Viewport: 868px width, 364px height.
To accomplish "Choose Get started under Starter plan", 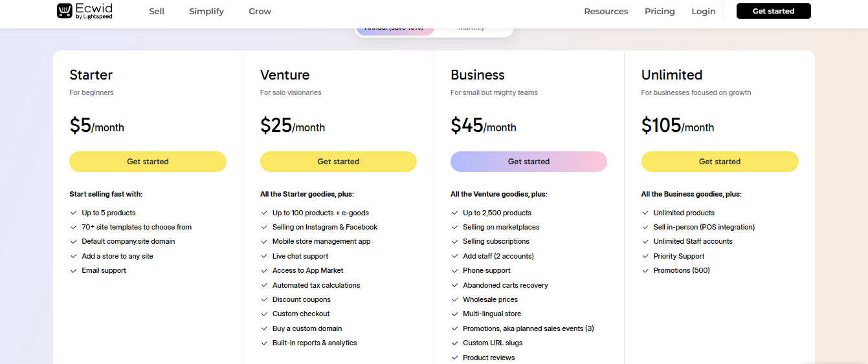I will [148, 162].
